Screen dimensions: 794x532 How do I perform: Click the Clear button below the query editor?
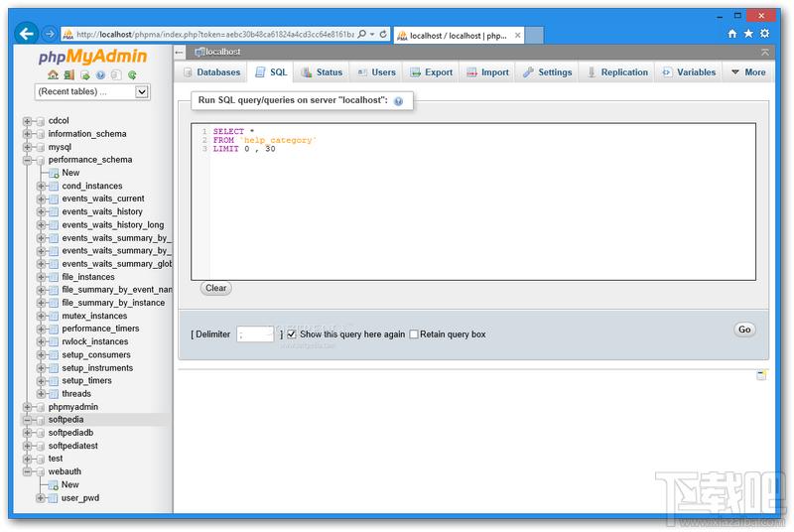click(215, 288)
